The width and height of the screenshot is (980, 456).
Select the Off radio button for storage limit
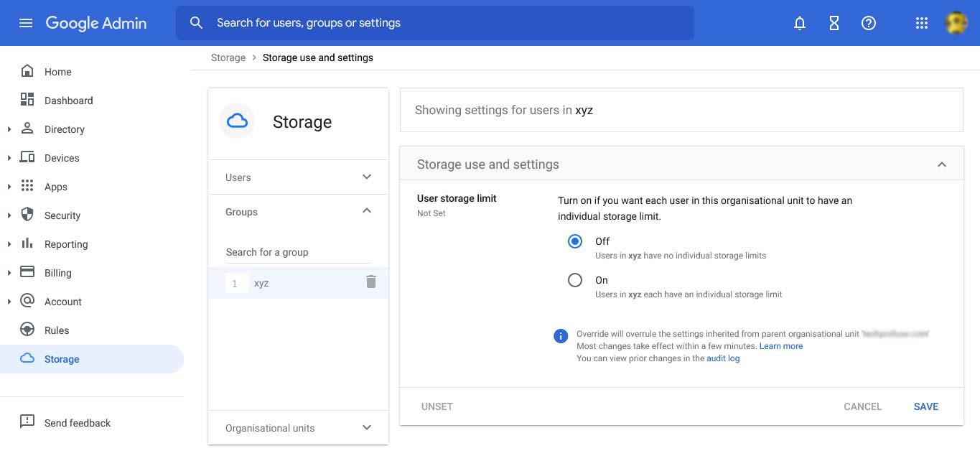click(x=575, y=241)
